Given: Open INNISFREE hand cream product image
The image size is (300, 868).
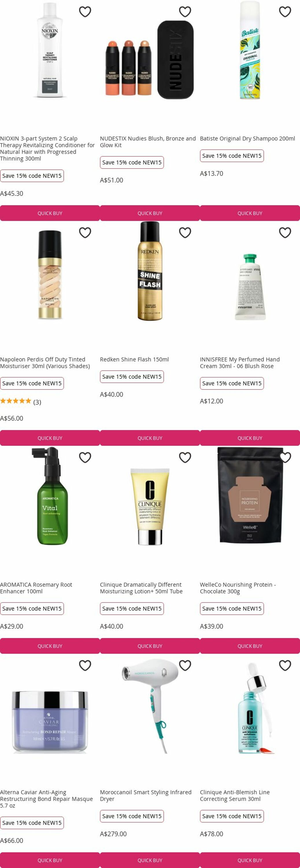Looking at the screenshot, I should pos(250,286).
